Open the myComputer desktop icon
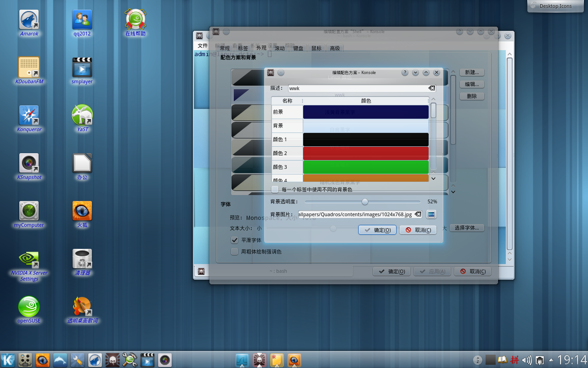Image resolution: width=588 pixels, height=368 pixels. pos(29,213)
